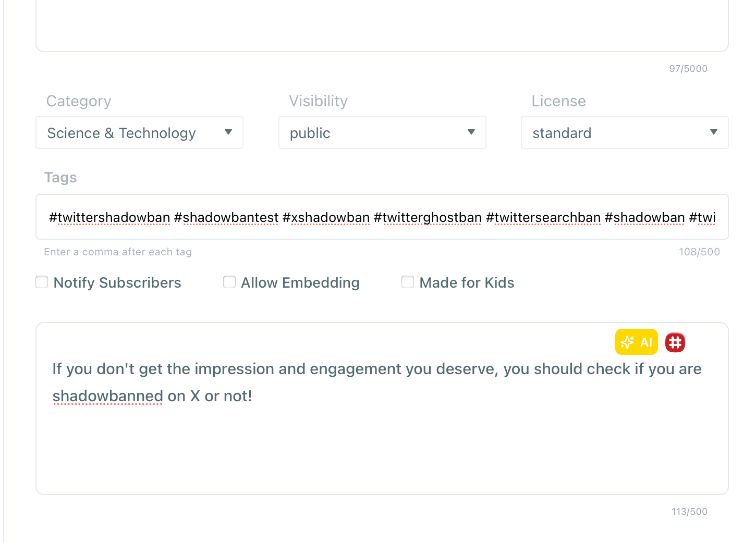Click the Category dropdown arrow
The height and width of the screenshot is (543, 756).
point(228,132)
